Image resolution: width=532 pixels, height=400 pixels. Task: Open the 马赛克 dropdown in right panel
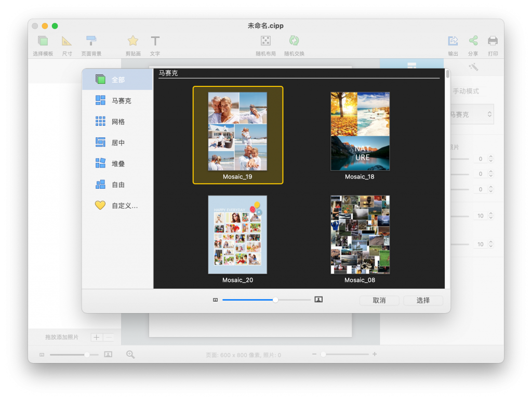tap(472, 114)
